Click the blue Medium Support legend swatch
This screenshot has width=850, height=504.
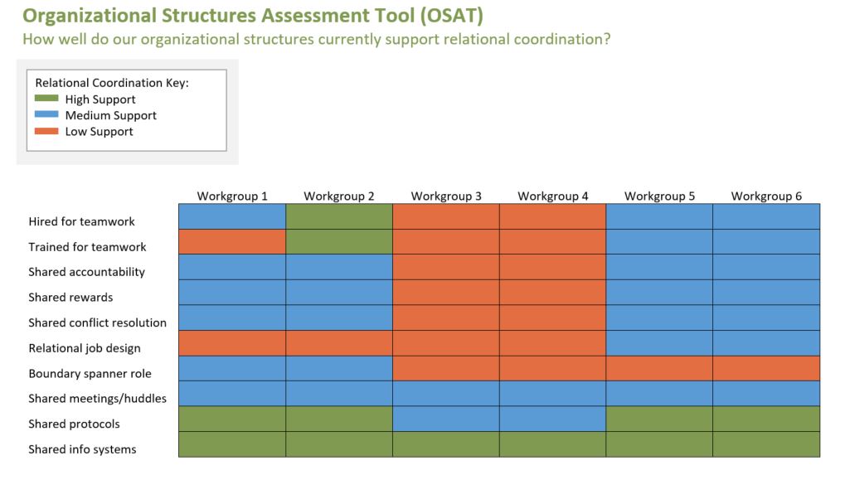tap(46, 114)
